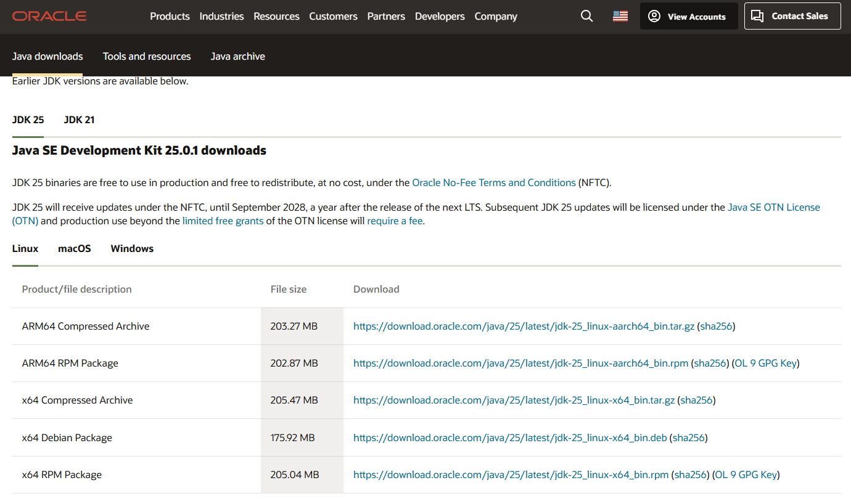Click the Contact Sales button
The height and width of the screenshot is (504, 851).
pos(792,16)
